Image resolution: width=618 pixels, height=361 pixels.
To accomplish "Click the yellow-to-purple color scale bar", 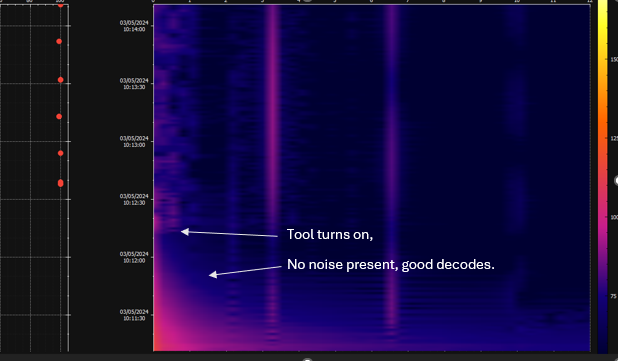I will pos(602,177).
